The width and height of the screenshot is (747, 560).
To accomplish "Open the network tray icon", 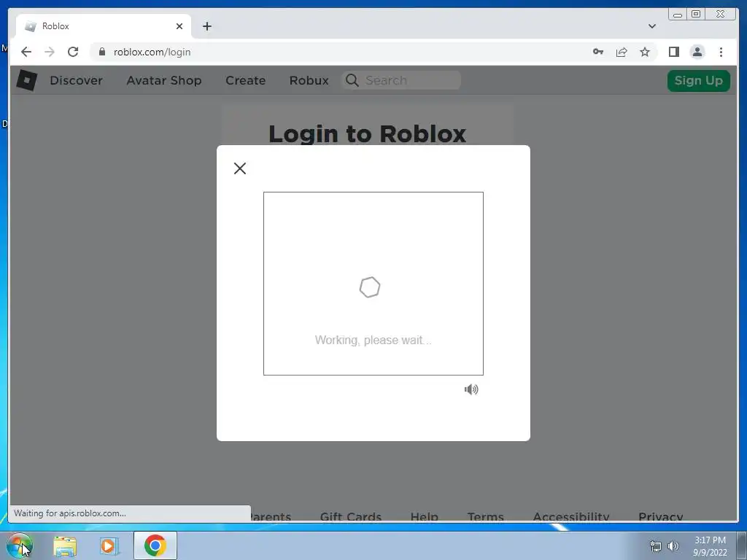I will [656, 546].
